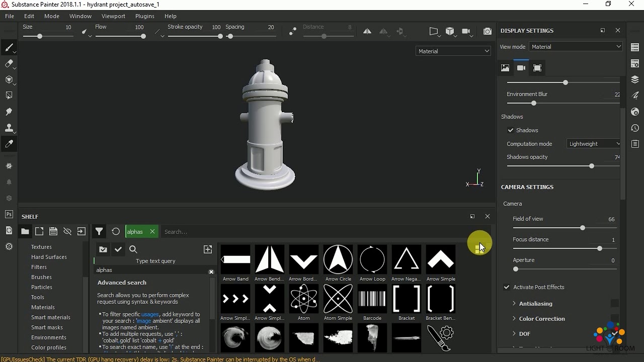
Task: Switch to the viewport settings tab
Action: (537, 68)
